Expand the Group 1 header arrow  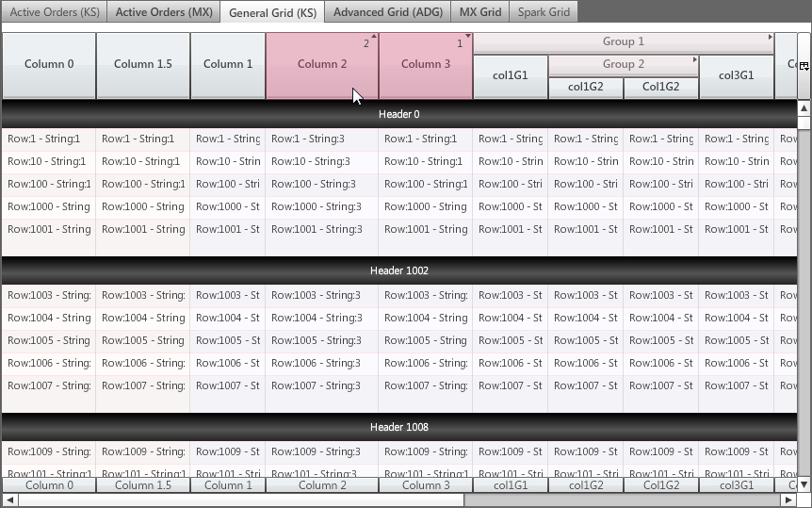[x=770, y=39]
